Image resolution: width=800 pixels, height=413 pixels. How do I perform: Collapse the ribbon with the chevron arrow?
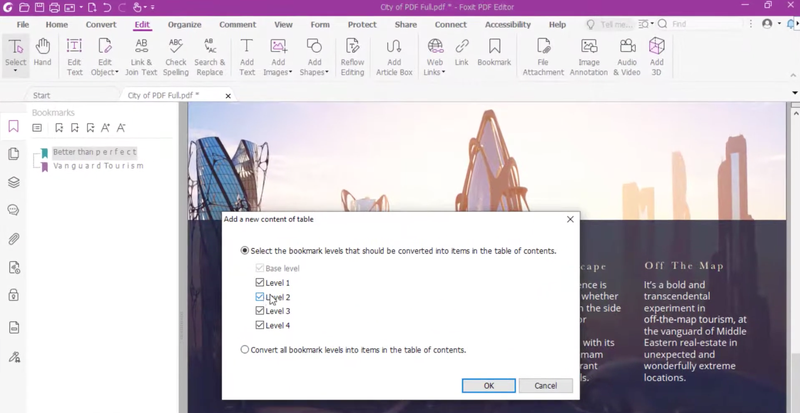[793, 75]
